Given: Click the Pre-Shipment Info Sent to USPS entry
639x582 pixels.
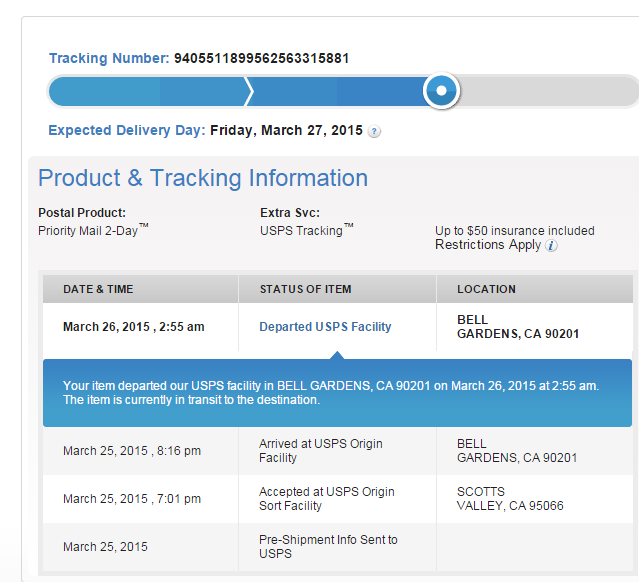Looking at the screenshot, I should pos(328,547).
